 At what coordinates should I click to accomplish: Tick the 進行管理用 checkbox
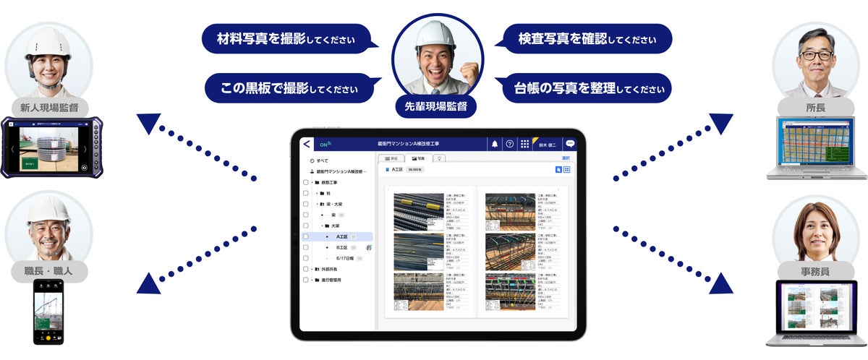(x=305, y=280)
